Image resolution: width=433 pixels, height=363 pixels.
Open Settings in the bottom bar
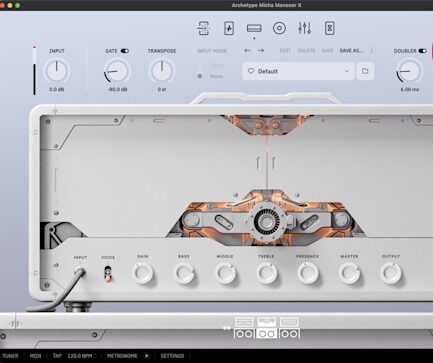click(x=172, y=356)
